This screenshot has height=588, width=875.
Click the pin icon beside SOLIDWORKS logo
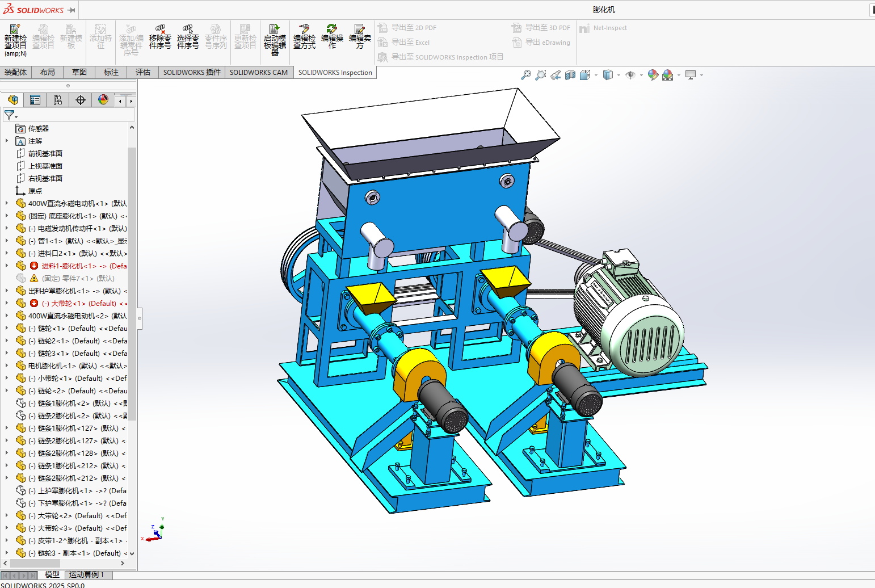71,10
